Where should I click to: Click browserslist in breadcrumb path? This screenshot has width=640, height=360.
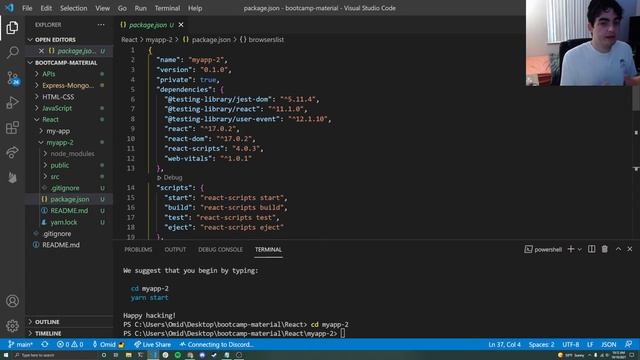click(x=266, y=40)
